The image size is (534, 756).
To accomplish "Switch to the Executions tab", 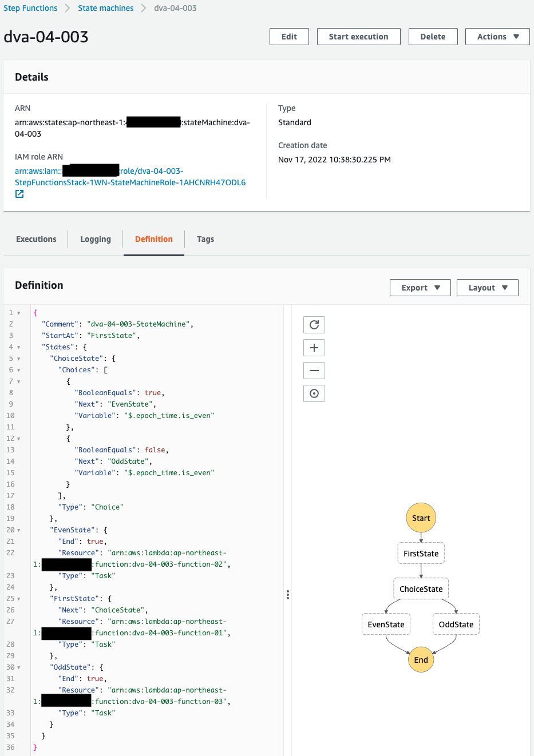I will (35, 238).
